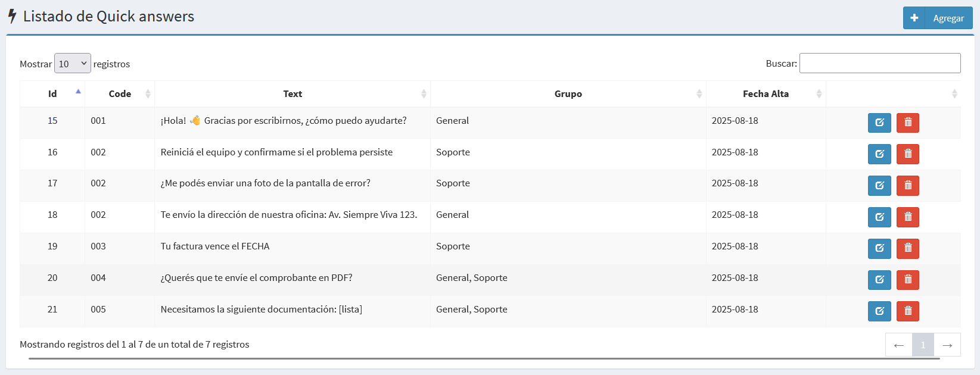Go to previous page arrow
The width and height of the screenshot is (980, 375).
pos(899,345)
